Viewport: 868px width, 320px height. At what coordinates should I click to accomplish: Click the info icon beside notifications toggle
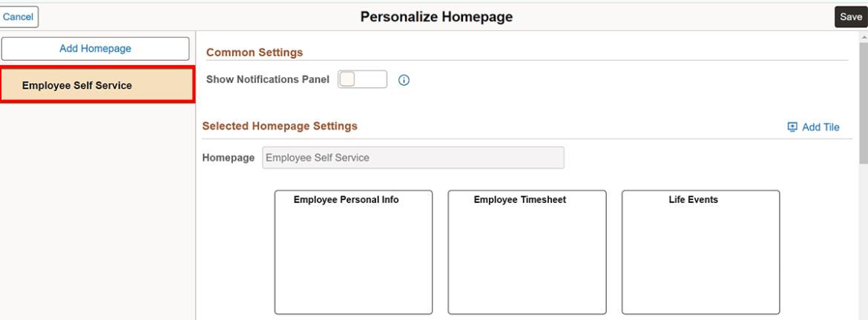(404, 80)
